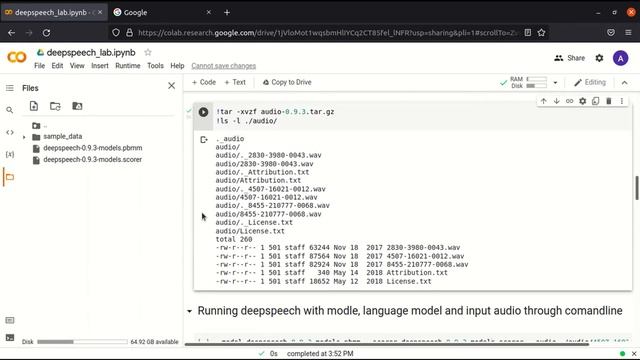Screen dimensions: 640x360
Task: Run the tar extraction code cell
Action: click(203, 112)
